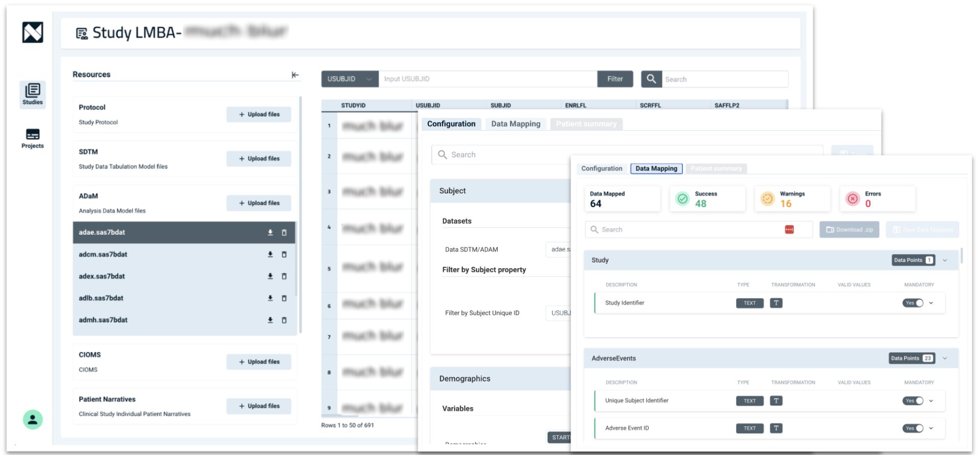
Task: Click the Data Mapped 64 card
Action: pyautogui.click(x=622, y=199)
